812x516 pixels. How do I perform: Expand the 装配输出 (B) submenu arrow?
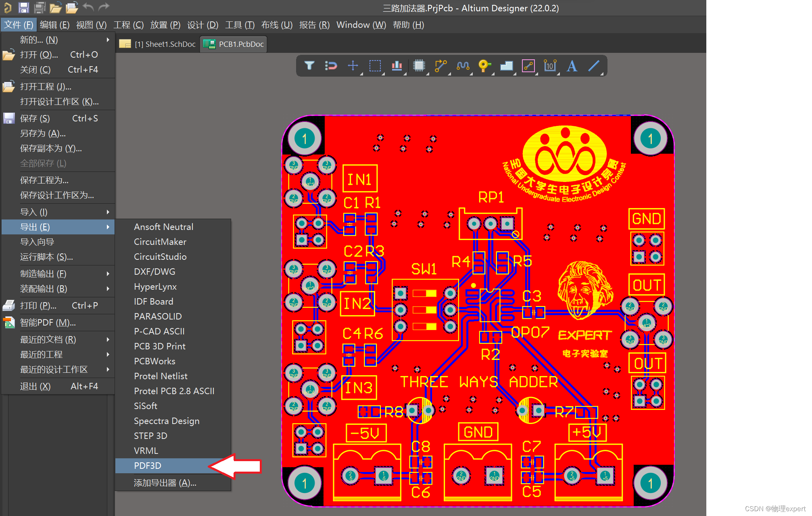pos(108,288)
